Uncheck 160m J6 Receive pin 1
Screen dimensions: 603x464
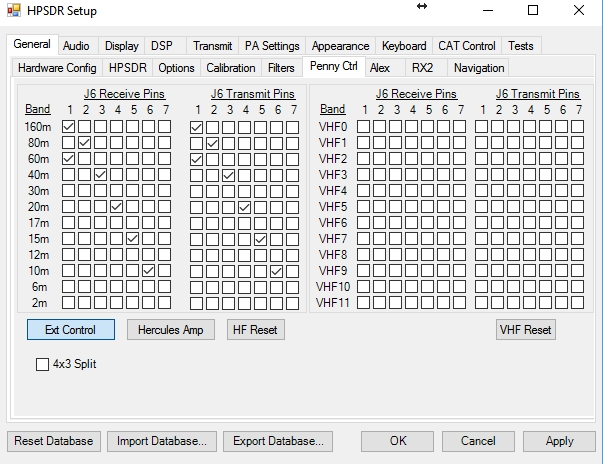(68, 127)
